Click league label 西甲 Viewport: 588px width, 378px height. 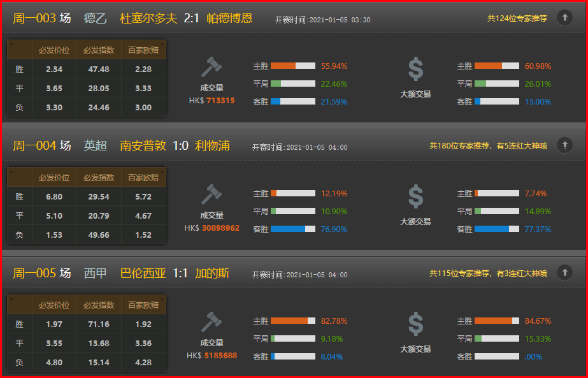pyautogui.click(x=96, y=273)
